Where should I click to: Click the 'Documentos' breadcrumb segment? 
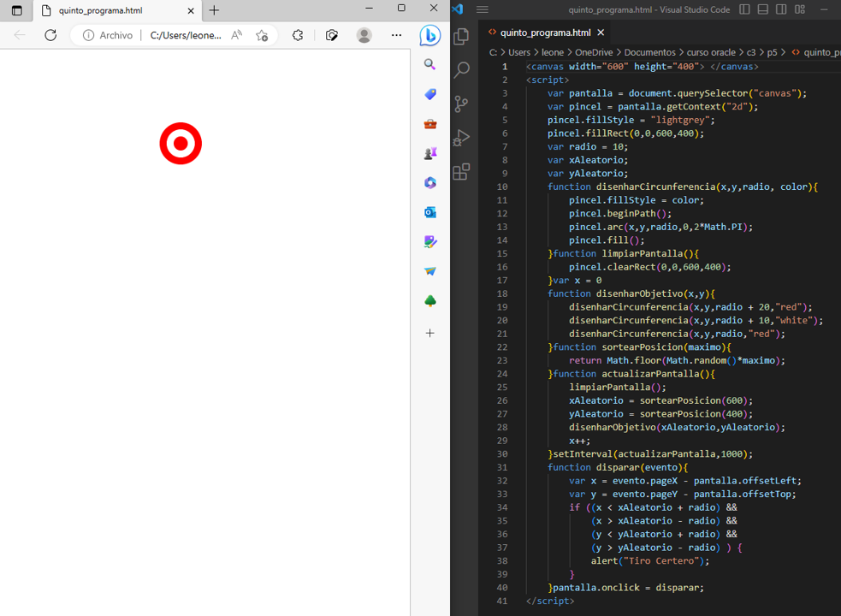tap(649, 52)
